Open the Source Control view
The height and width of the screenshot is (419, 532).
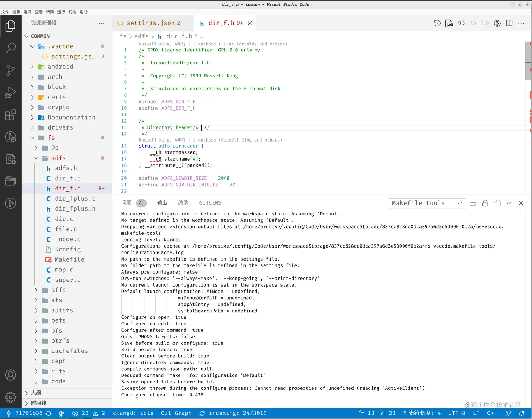point(11,70)
